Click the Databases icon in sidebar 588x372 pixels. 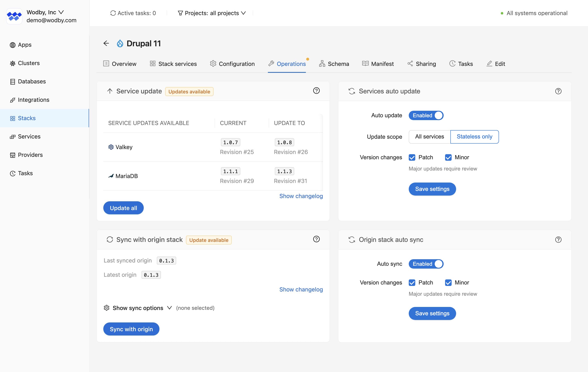point(12,82)
